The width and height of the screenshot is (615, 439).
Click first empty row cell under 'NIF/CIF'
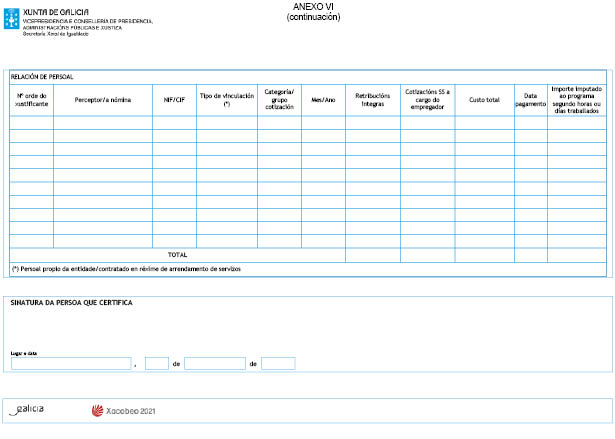(174, 123)
